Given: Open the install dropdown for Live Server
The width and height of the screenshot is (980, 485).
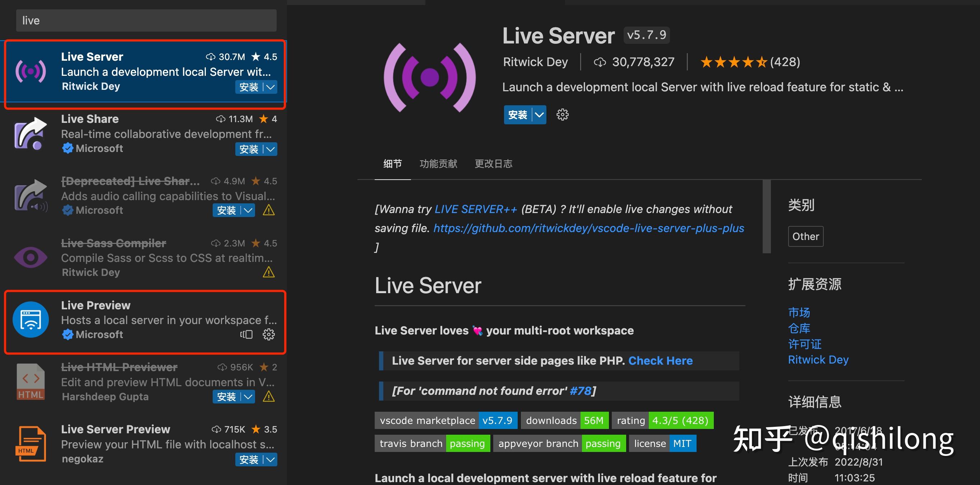Looking at the screenshot, I should coord(270,87).
